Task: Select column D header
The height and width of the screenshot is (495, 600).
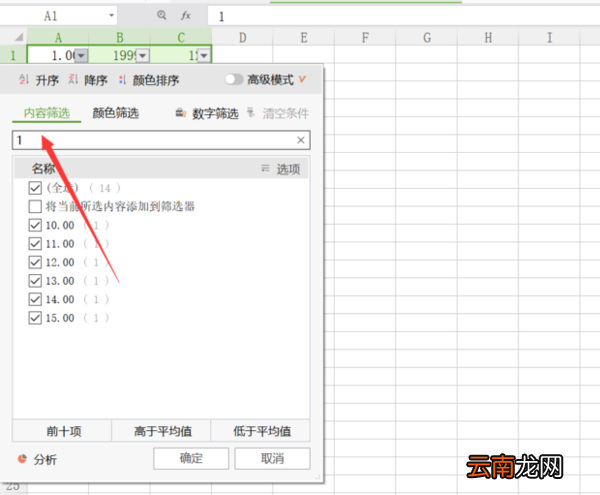Action: (242, 37)
